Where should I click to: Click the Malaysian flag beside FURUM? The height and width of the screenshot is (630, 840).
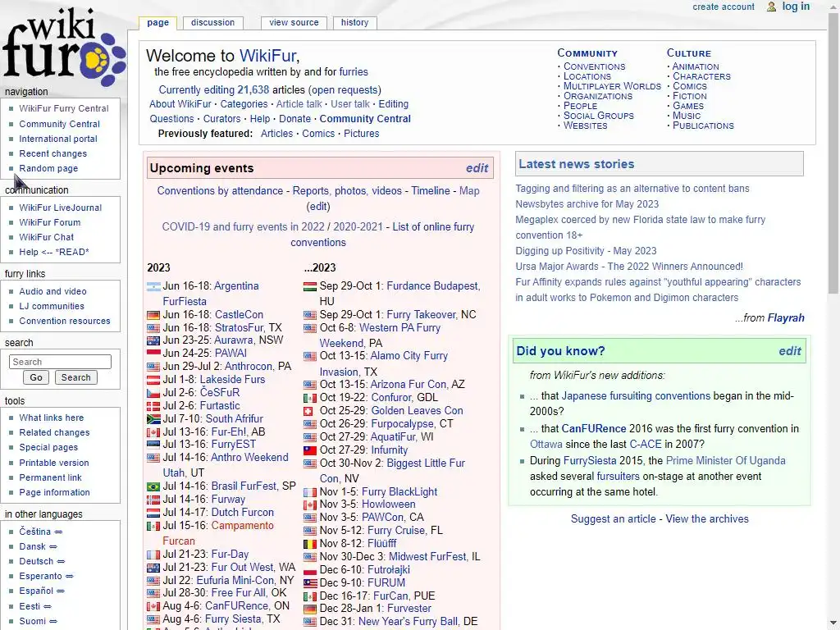click(x=310, y=583)
